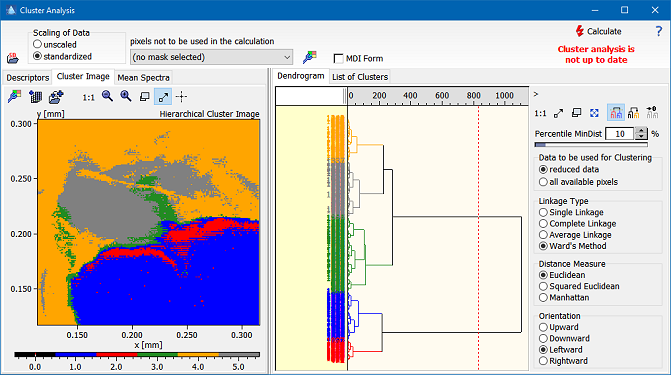This screenshot has width=671, height=375.
Task: Click the 'Cluster analysis is not up to date' warning
Action: click(596, 54)
